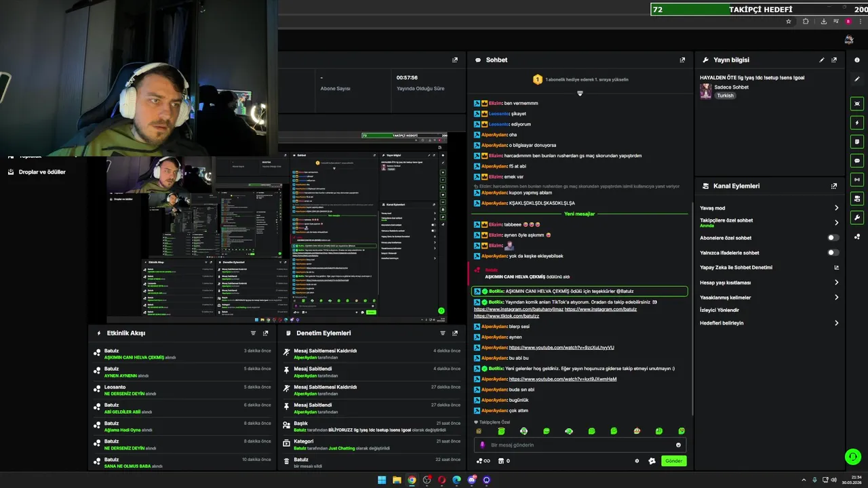Pop out the Etkinlik Akışı panel

[266, 333]
